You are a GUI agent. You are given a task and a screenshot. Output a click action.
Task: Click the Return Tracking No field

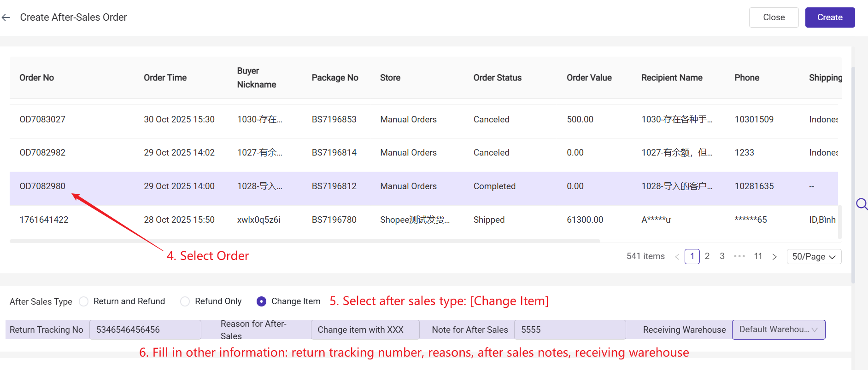click(145, 330)
